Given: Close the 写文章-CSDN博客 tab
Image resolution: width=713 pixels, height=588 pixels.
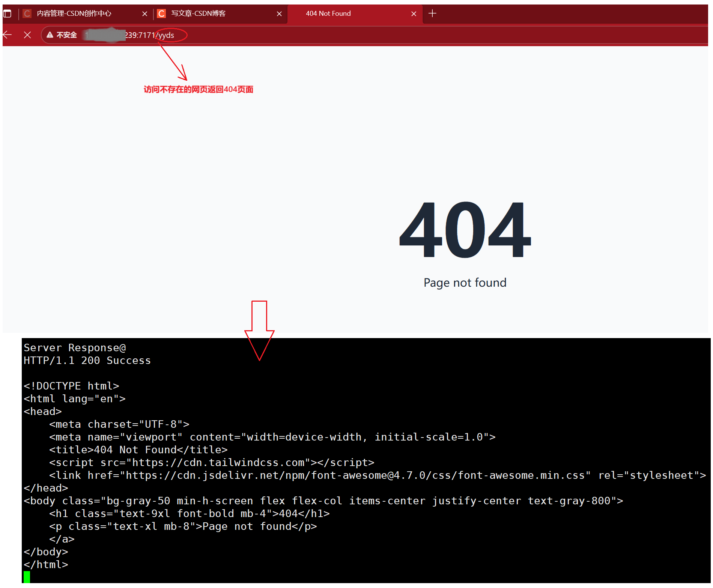Looking at the screenshot, I should click(x=279, y=14).
